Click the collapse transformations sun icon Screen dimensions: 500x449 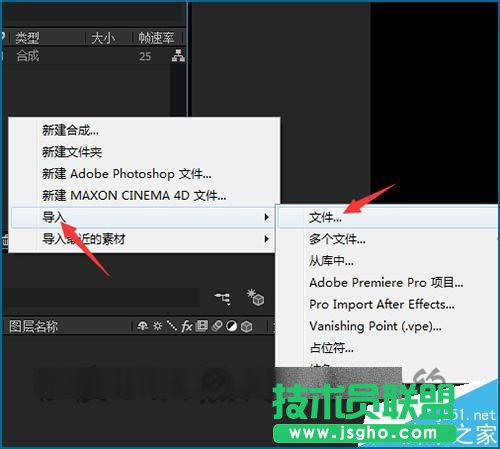(x=157, y=326)
